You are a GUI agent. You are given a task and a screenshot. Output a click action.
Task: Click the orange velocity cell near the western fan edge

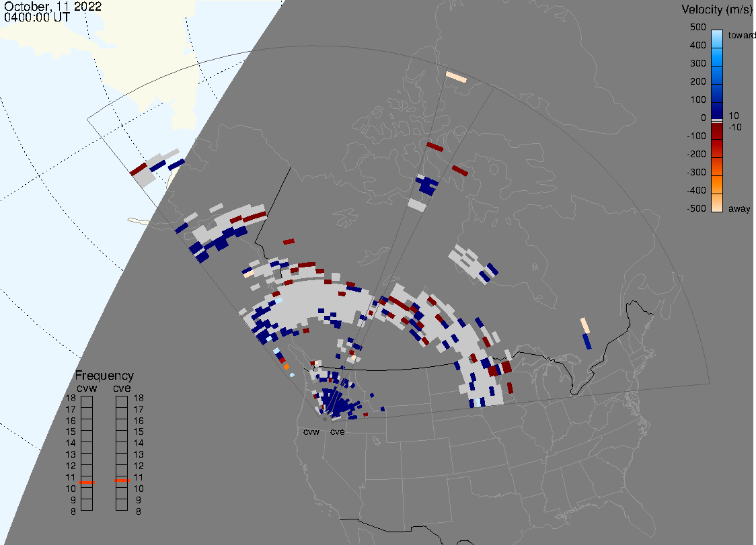tap(287, 367)
